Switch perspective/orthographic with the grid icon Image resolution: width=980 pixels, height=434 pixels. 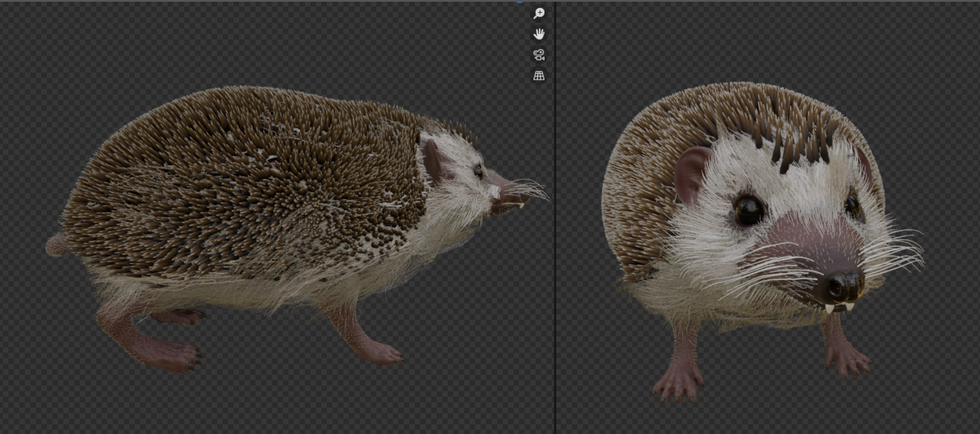pyautogui.click(x=539, y=76)
